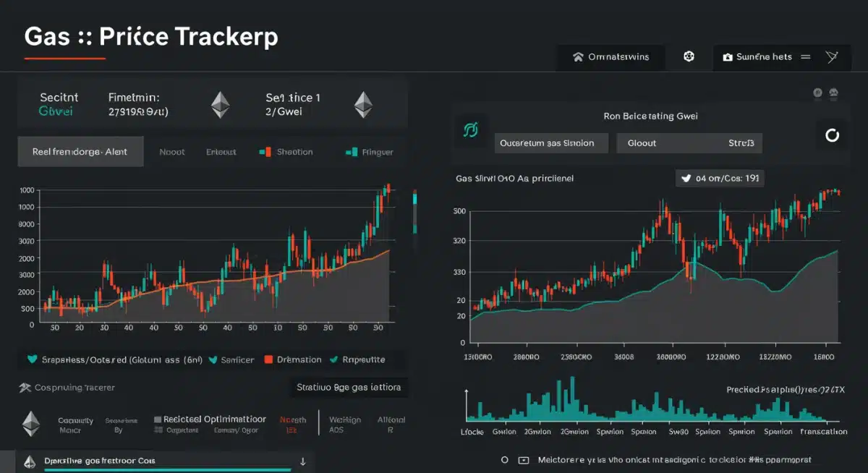Open the Omnaterwins home icon
The width and height of the screenshot is (868, 473).
579,57
